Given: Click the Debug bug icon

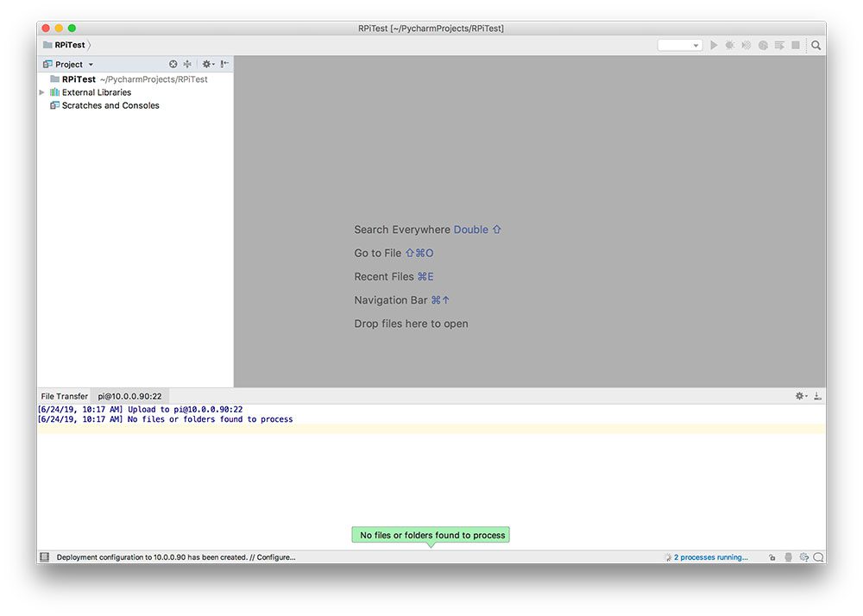Looking at the screenshot, I should pyautogui.click(x=730, y=45).
